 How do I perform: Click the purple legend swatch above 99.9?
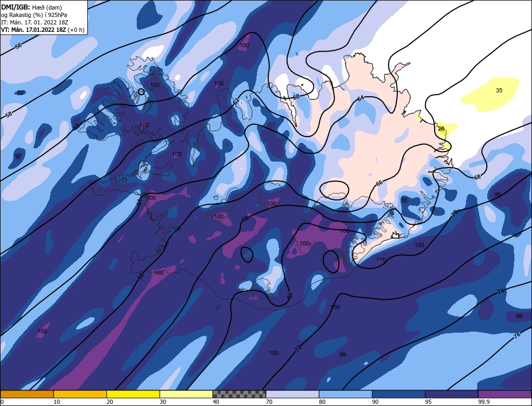coord(505,394)
